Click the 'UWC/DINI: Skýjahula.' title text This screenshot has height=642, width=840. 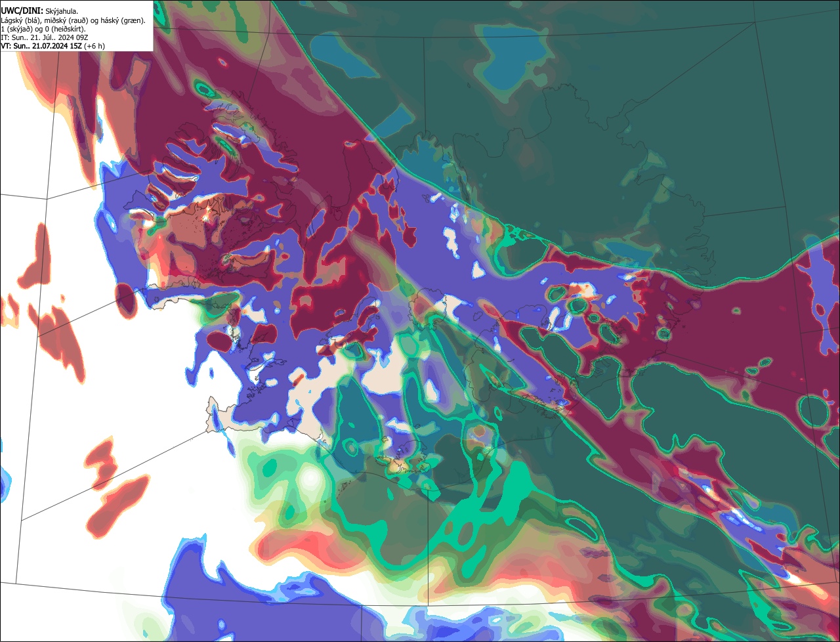pos(39,11)
